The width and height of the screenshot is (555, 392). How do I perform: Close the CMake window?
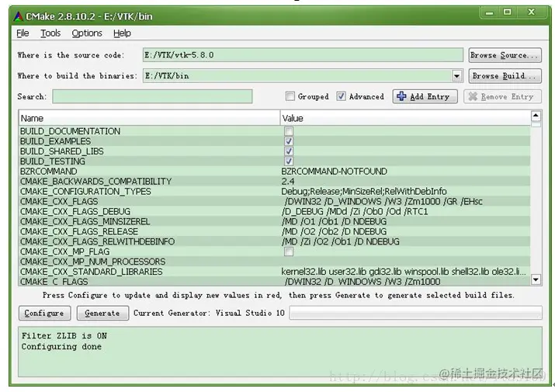click(532, 12)
